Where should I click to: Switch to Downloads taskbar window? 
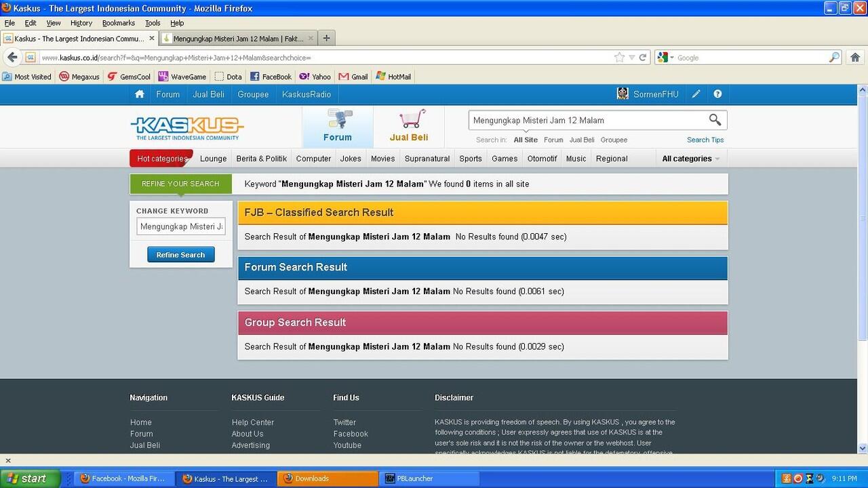point(328,479)
